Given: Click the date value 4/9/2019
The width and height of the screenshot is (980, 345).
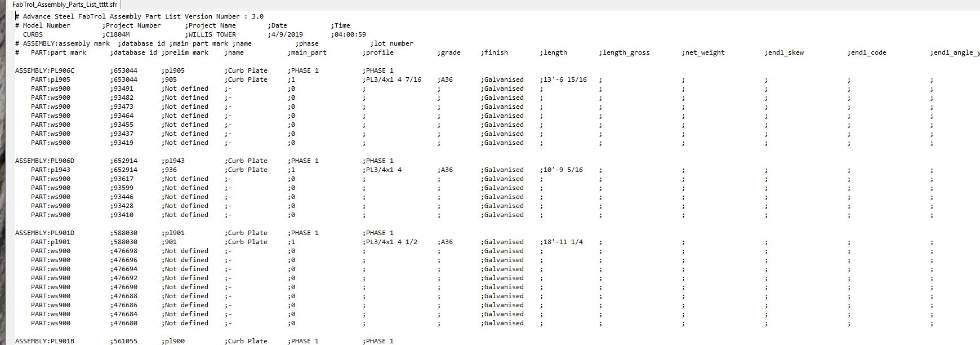Looking at the screenshot, I should pos(287,34).
